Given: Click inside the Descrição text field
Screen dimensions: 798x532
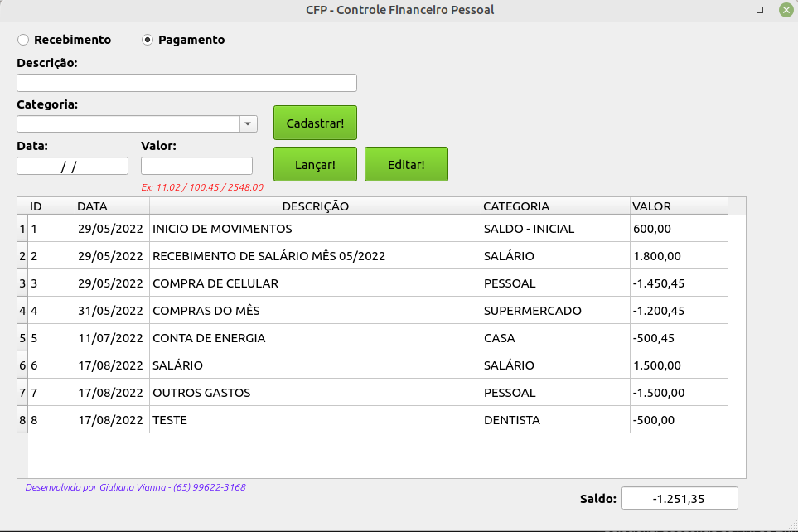Looking at the screenshot, I should (x=186, y=82).
